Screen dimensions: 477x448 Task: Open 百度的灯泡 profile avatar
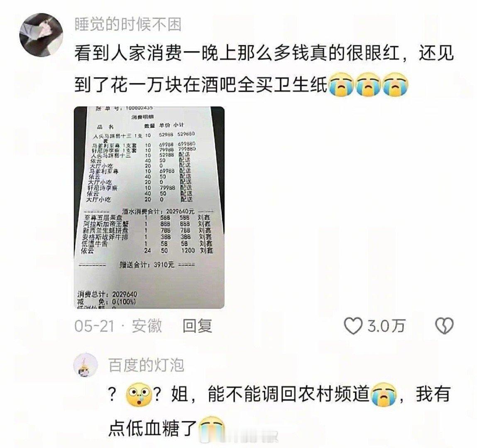86,365
